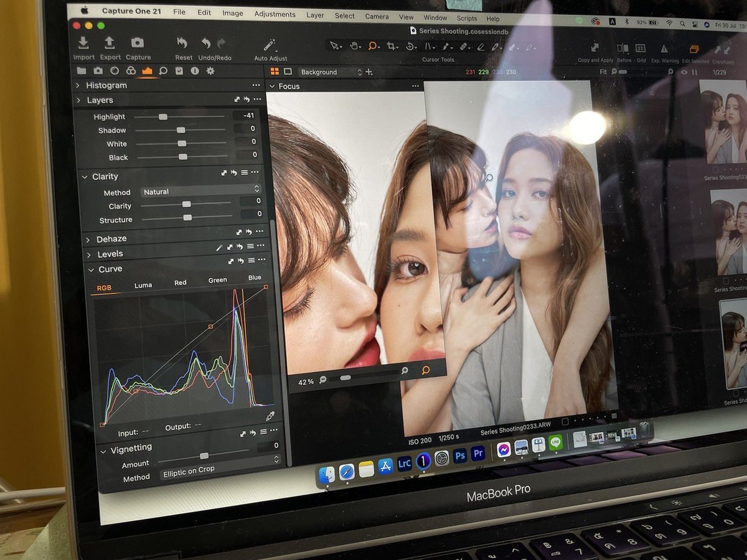Switch curve to the Red tab
The image size is (747, 560).
click(x=180, y=282)
